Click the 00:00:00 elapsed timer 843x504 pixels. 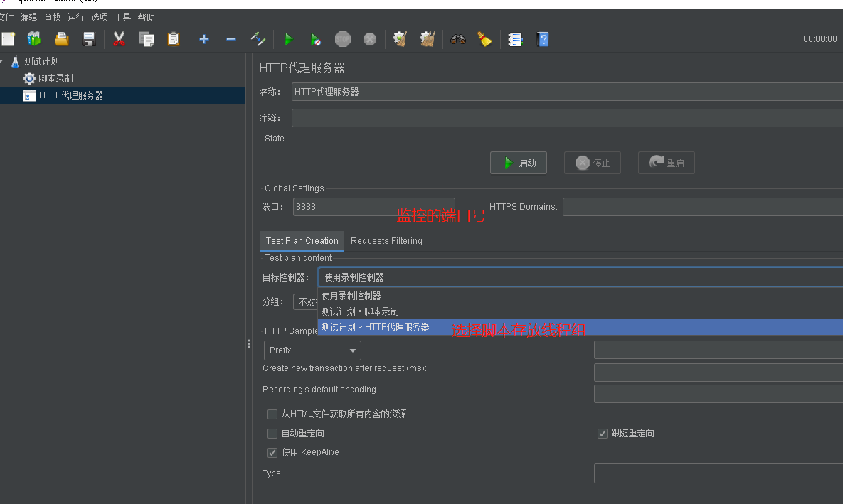pos(820,39)
